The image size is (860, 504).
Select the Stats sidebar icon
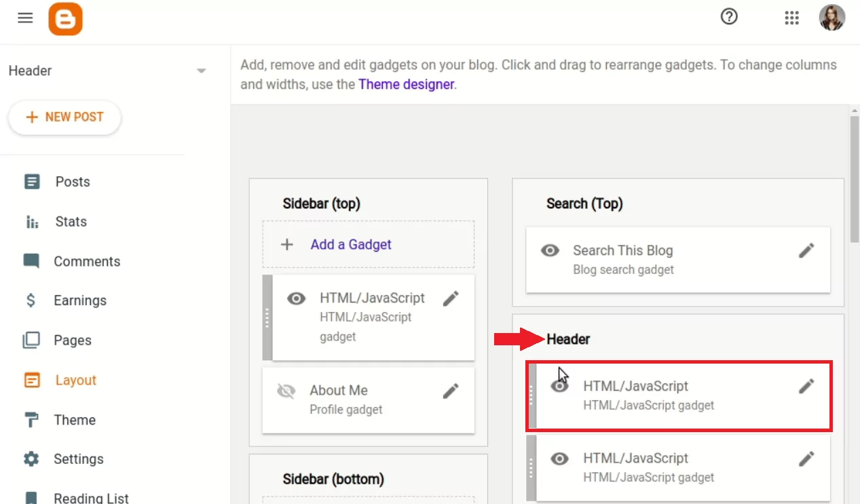pyautogui.click(x=31, y=221)
